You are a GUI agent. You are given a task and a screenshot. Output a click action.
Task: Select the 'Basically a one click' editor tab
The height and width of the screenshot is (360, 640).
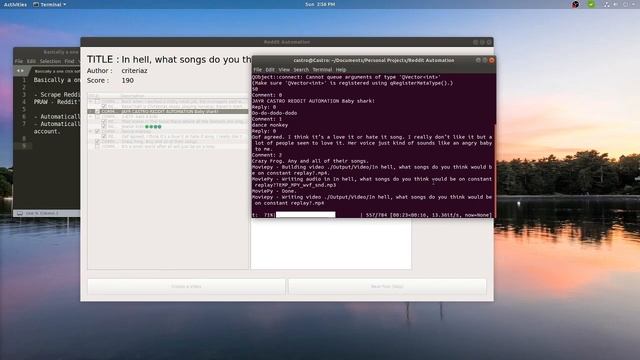click(x=56, y=71)
